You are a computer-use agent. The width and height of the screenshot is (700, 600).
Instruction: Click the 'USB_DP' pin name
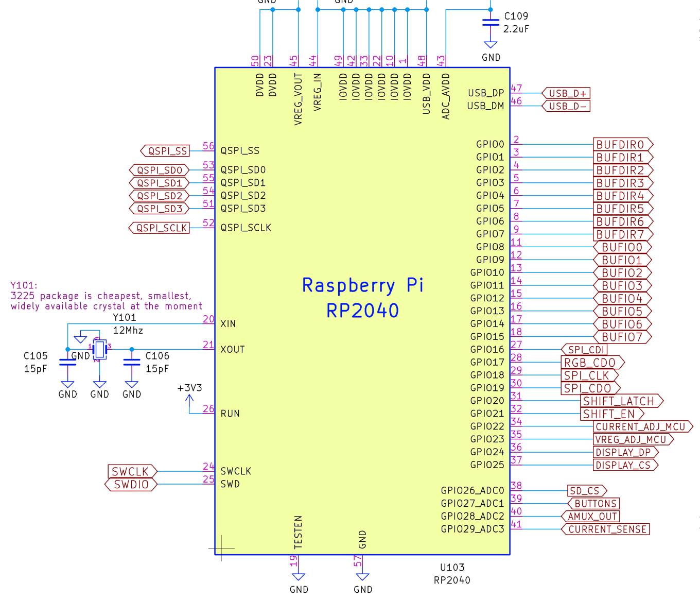(486, 93)
